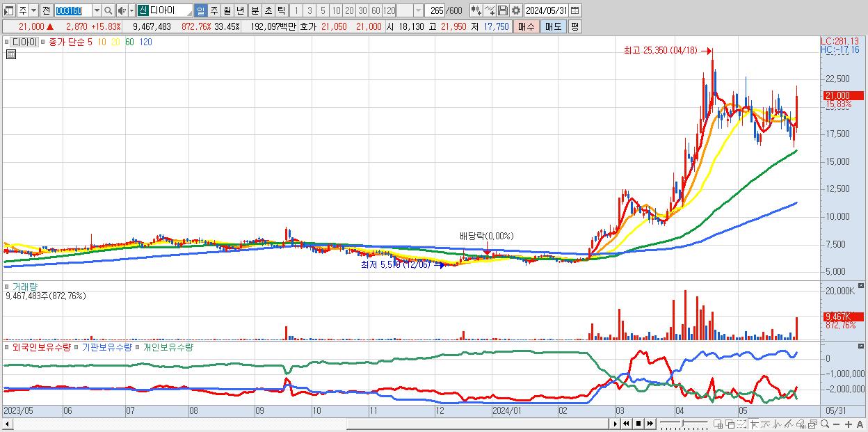
Task: Open the stock code history dropdown
Action: point(97,11)
